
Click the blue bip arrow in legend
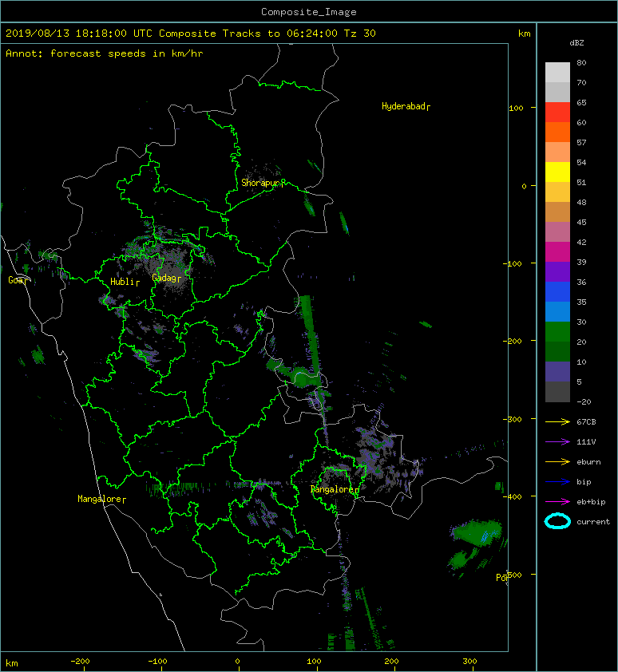click(557, 482)
